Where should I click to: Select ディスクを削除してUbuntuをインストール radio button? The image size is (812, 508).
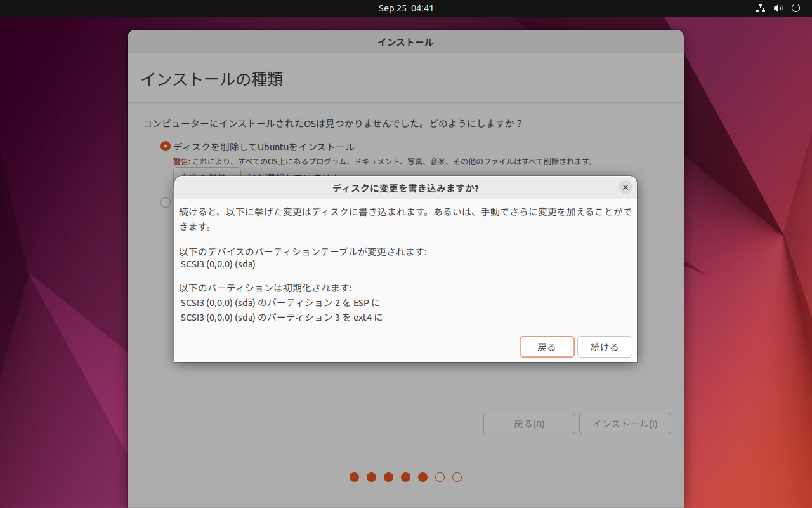tap(166, 146)
